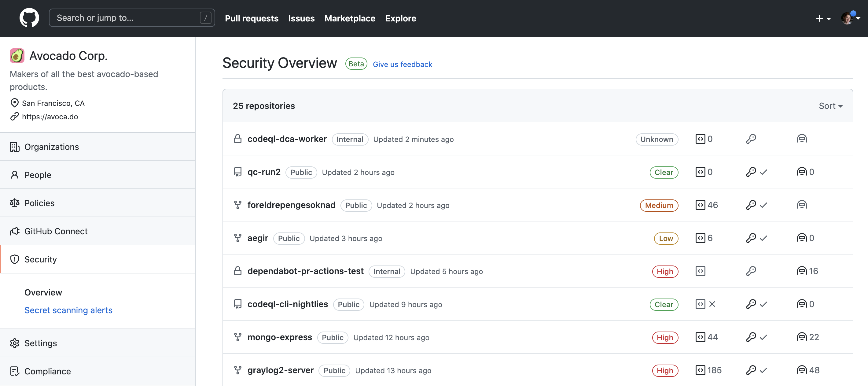
Task: Open the foreldrepengesoknad repository
Action: tap(291, 205)
